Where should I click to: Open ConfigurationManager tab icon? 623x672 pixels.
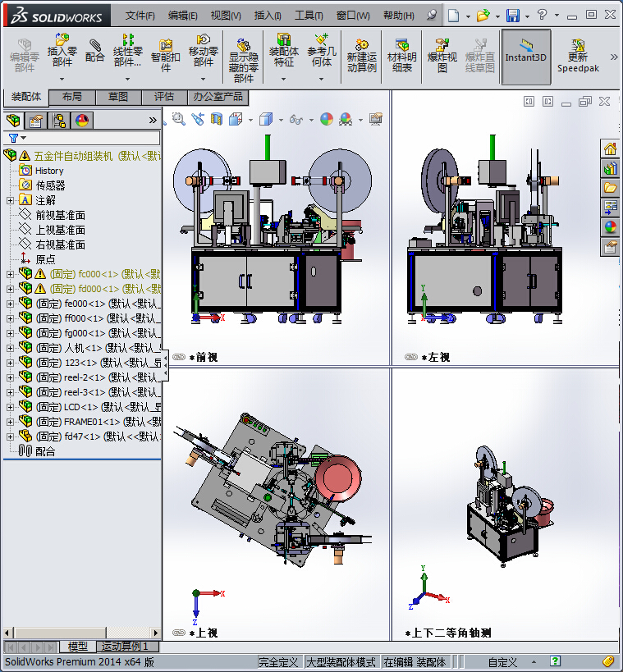point(59,121)
